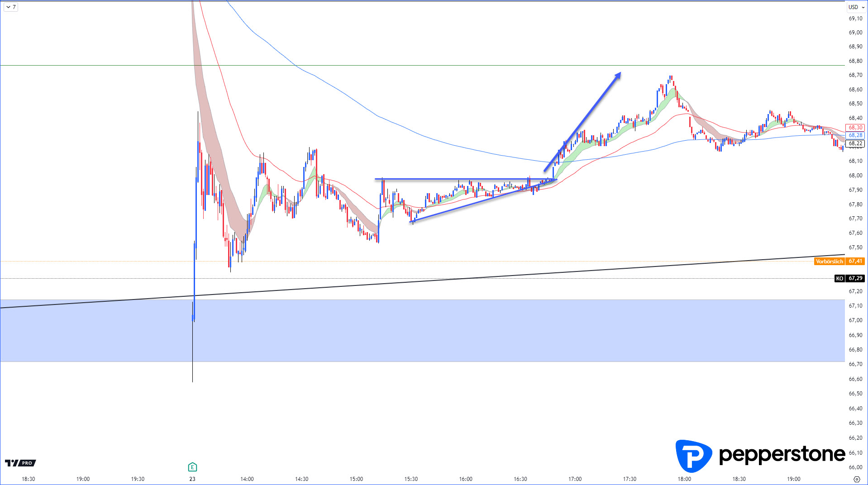Click the earnings 'E' marker icon
The width and height of the screenshot is (868, 485).
[x=192, y=467]
